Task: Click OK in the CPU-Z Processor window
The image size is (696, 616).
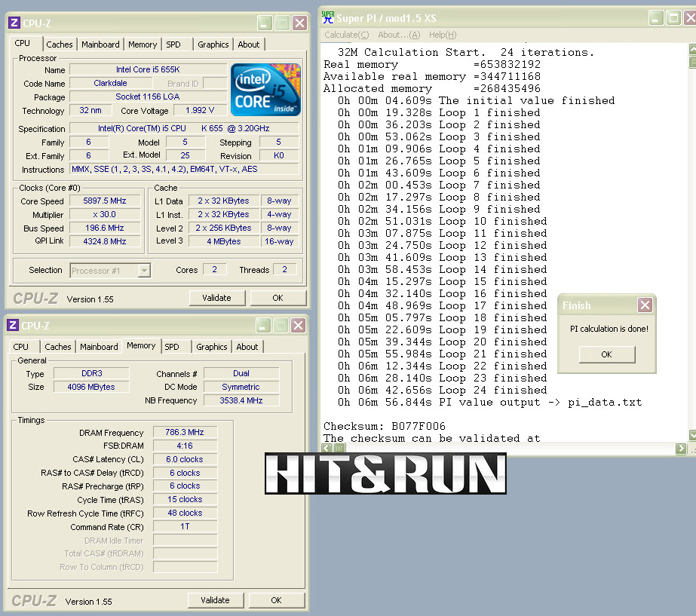Action: tap(277, 298)
